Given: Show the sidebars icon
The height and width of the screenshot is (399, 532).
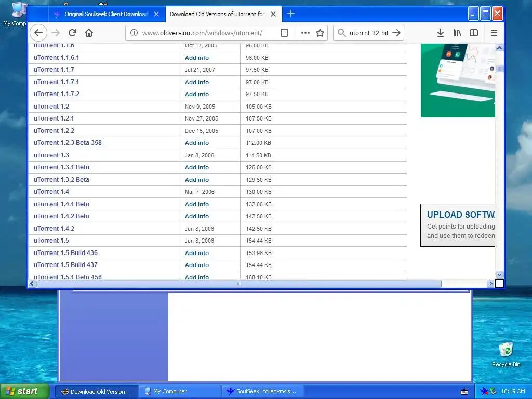Looking at the screenshot, I should pyautogui.click(x=474, y=33).
